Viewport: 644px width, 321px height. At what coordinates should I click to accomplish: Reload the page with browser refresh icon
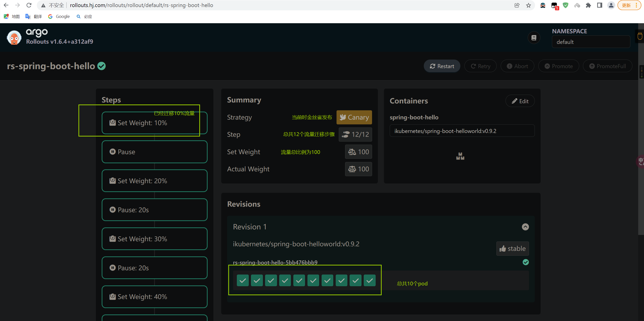(x=29, y=5)
